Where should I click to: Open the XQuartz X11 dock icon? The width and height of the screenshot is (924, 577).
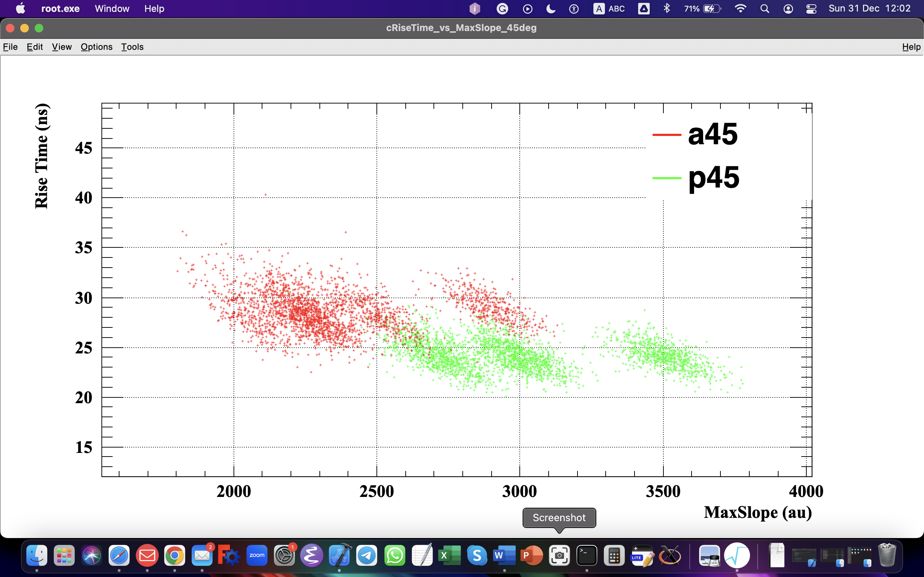click(x=670, y=555)
